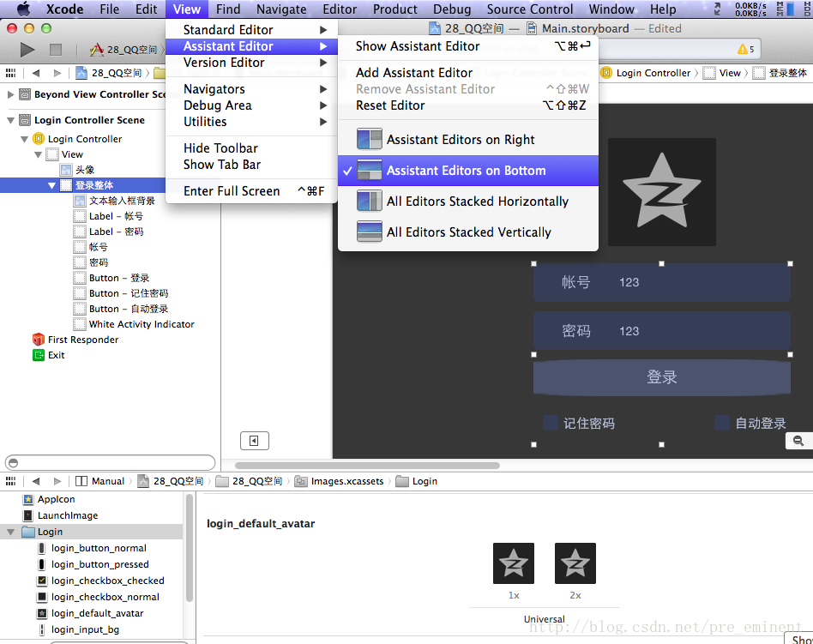Image resolution: width=813 pixels, height=644 pixels.
Task: Click the Login Controller yellow icon in outline
Action: tap(39, 139)
